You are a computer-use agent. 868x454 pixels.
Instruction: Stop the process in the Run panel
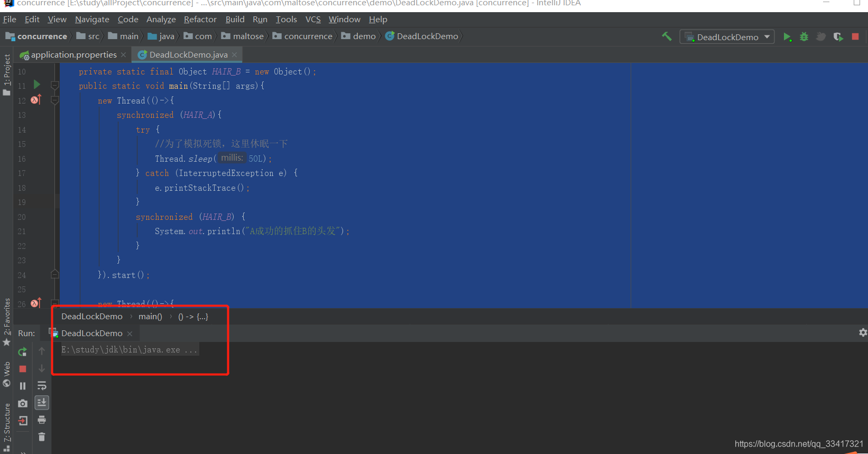tap(23, 369)
